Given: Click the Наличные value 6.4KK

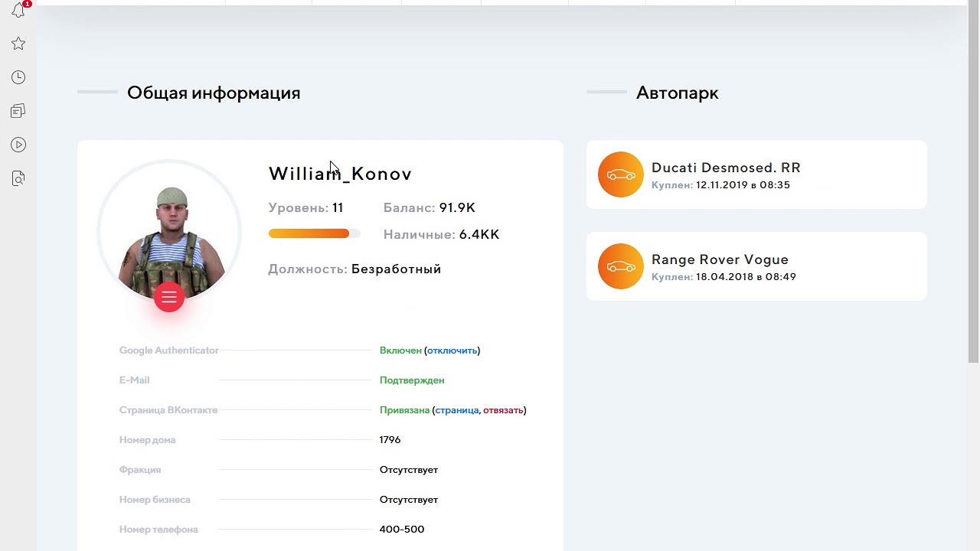Looking at the screenshot, I should click(479, 235).
